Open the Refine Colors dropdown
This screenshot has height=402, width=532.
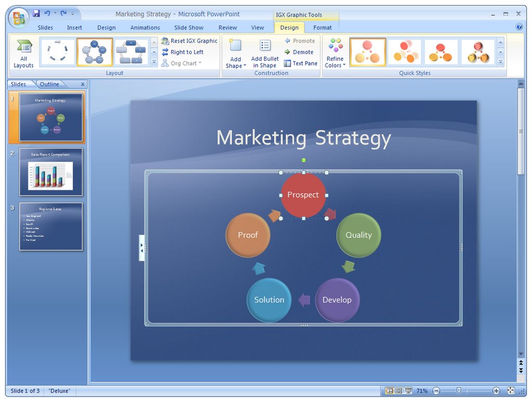pos(335,54)
